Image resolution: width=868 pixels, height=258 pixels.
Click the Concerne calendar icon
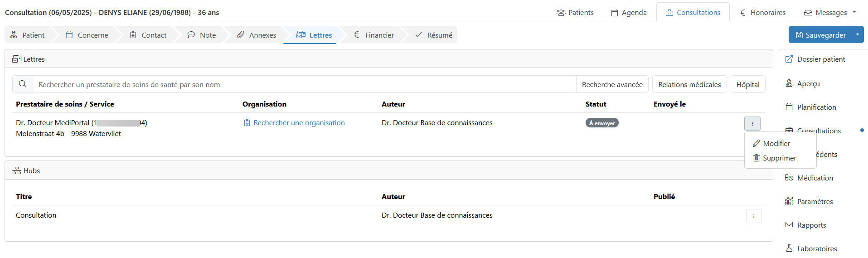click(x=69, y=34)
